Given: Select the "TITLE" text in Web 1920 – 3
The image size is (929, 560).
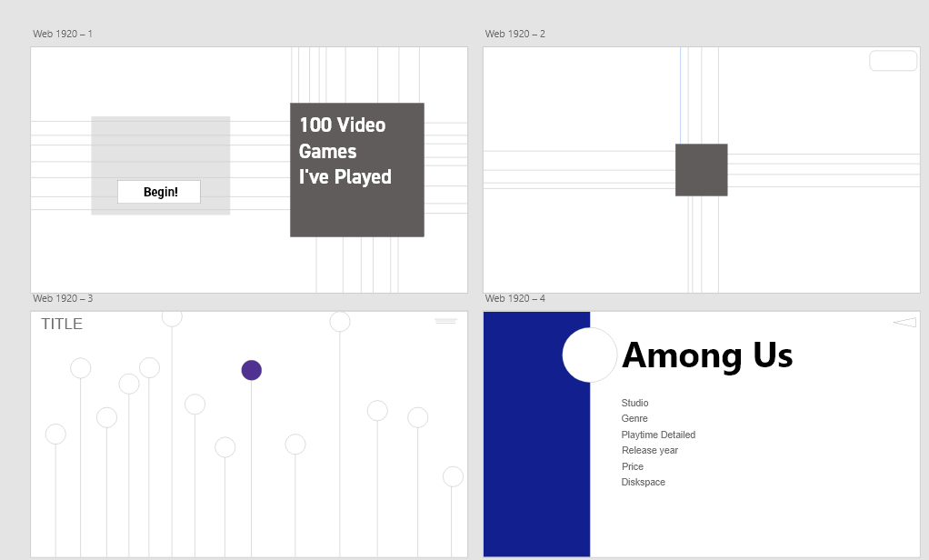Looking at the screenshot, I should click(x=62, y=325).
